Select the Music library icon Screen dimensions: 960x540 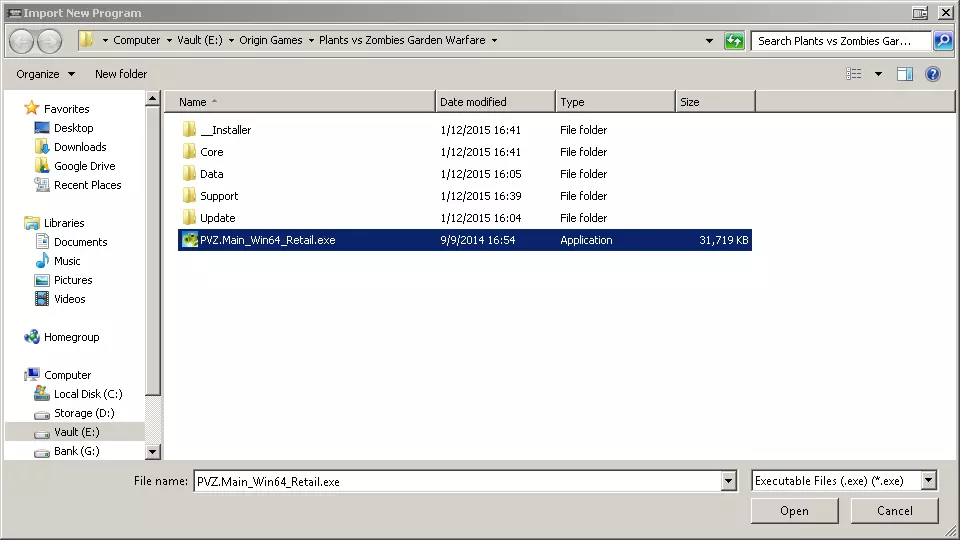tap(42, 261)
